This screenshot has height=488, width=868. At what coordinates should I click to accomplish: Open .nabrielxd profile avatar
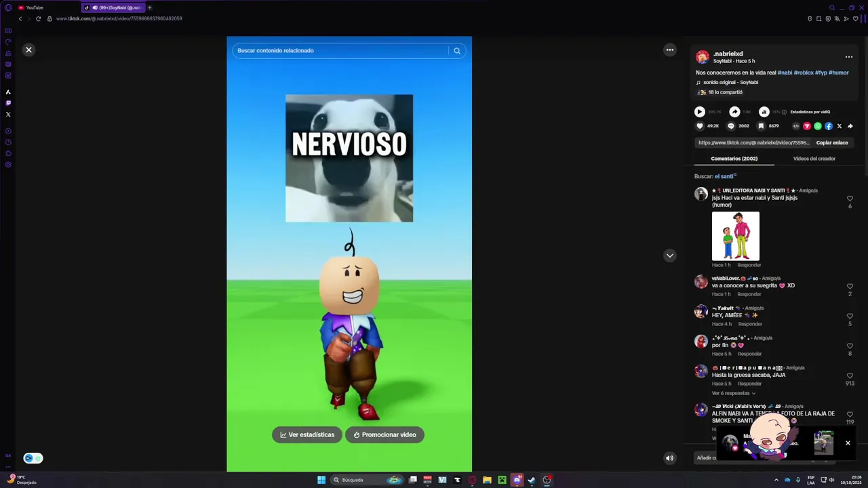(703, 57)
